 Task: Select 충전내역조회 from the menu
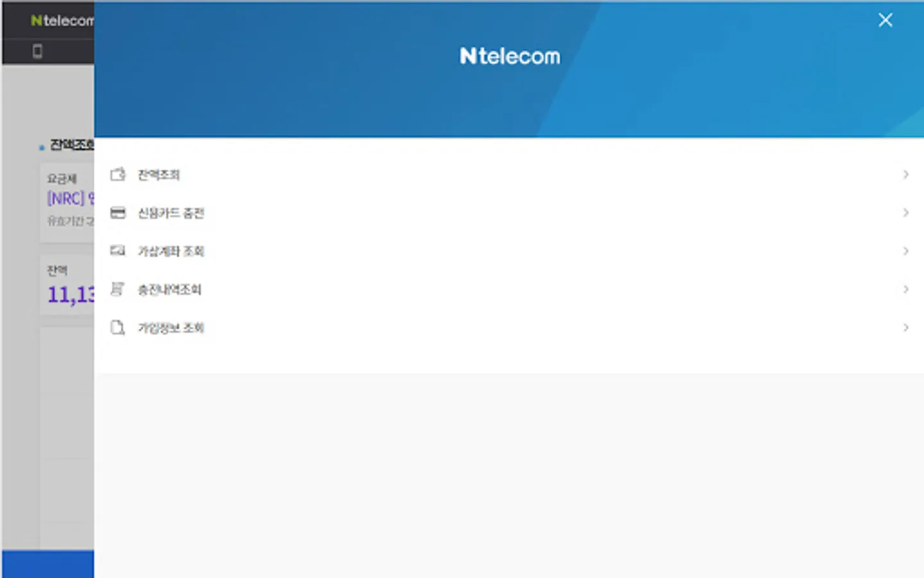[x=509, y=289]
